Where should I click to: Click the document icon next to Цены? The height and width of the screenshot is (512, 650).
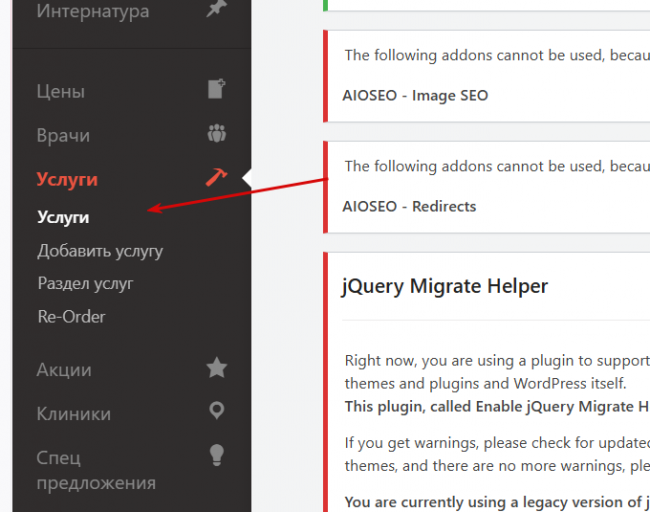[216, 89]
